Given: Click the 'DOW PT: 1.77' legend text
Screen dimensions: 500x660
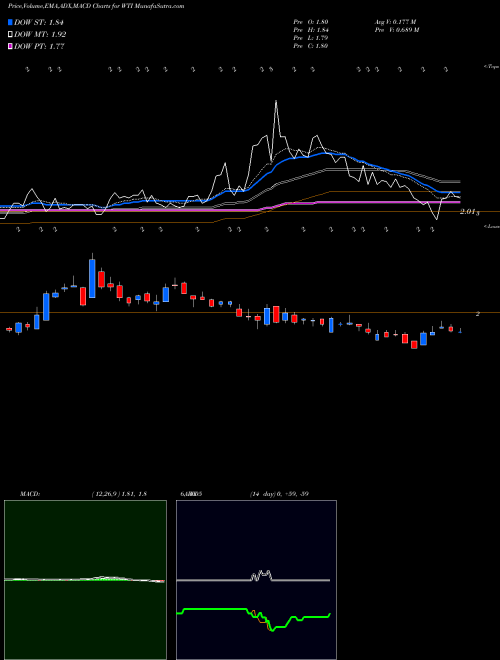Looking at the screenshot, I should [39, 47].
